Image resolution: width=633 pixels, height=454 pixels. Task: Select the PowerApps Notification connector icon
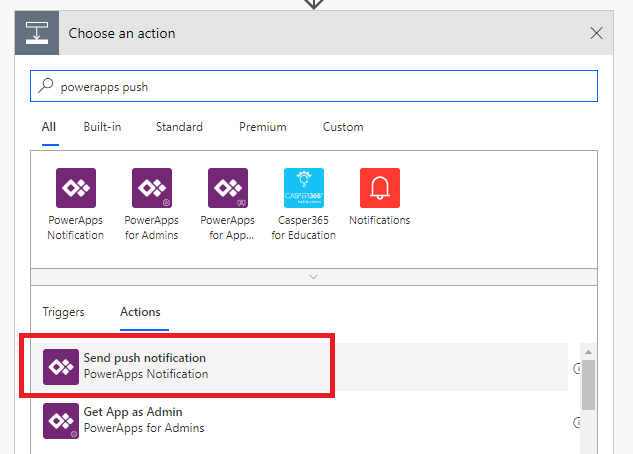tap(76, 188)
